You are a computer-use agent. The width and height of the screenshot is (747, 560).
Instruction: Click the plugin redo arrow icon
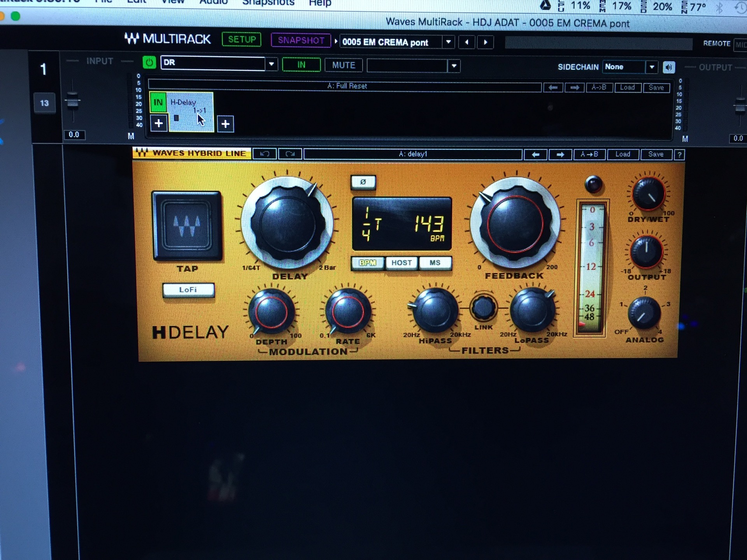[x=290, y=154]
